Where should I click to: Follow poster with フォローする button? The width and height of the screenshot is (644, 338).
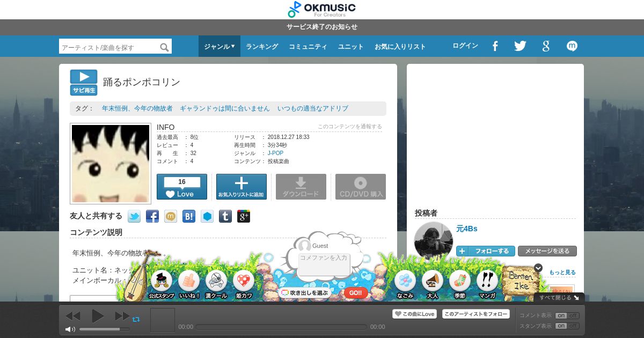point(486,251)
